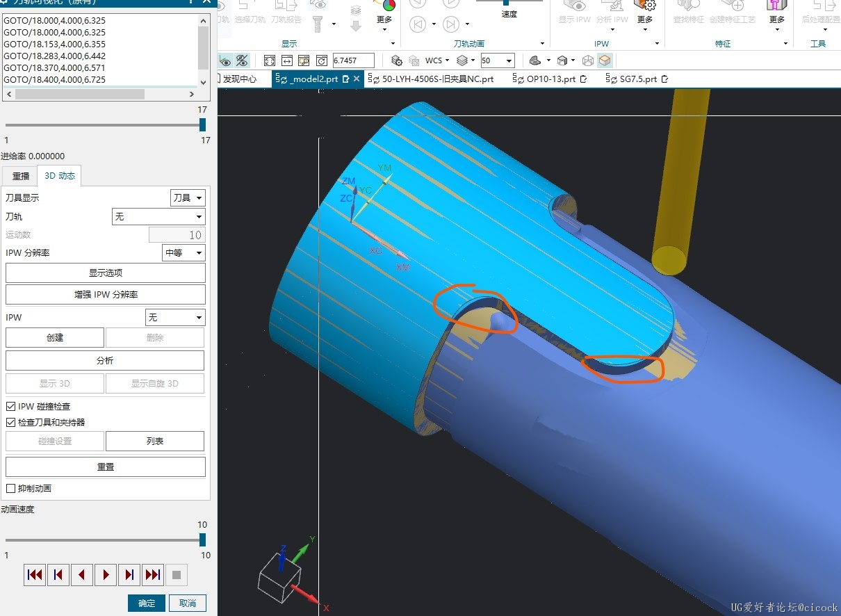Open the 发现中心 tab
Screen dimensions: 841x616
click(x=239, y=79)
